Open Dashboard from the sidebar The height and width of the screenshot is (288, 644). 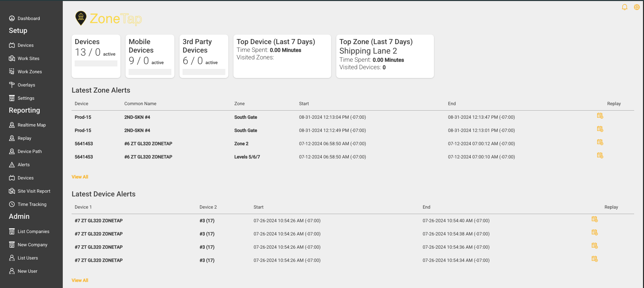(x=29, y=18)
